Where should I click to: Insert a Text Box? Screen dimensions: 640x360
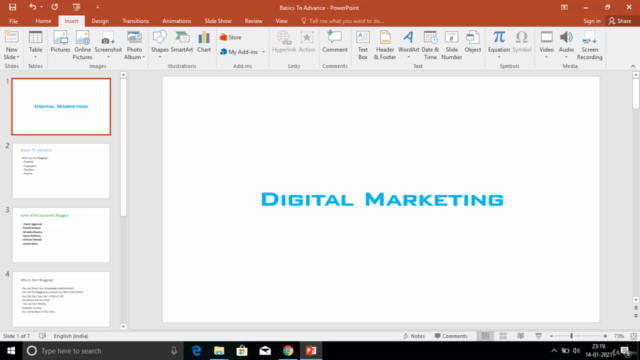point(363,45)
